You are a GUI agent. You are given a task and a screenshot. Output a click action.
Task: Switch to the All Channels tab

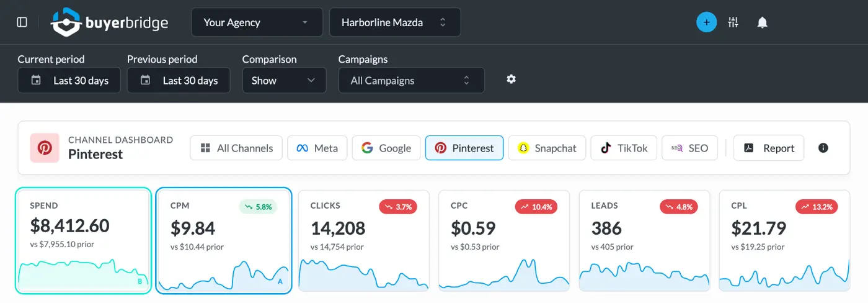236,148
